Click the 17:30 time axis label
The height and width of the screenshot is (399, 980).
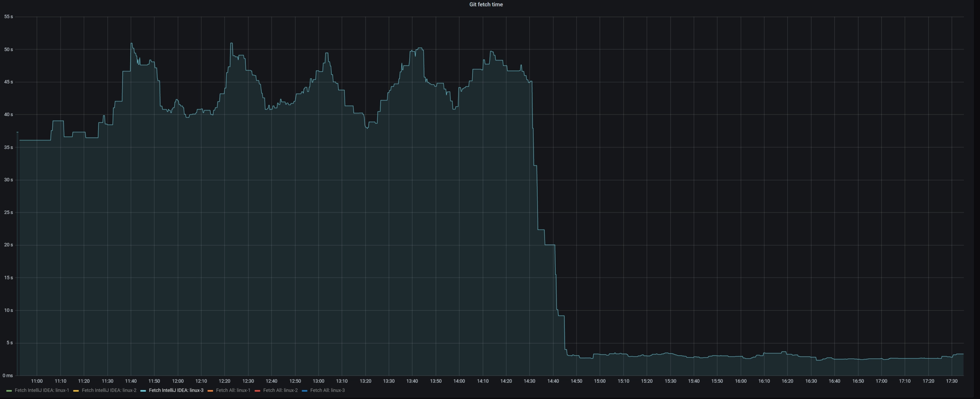point(952,381)
